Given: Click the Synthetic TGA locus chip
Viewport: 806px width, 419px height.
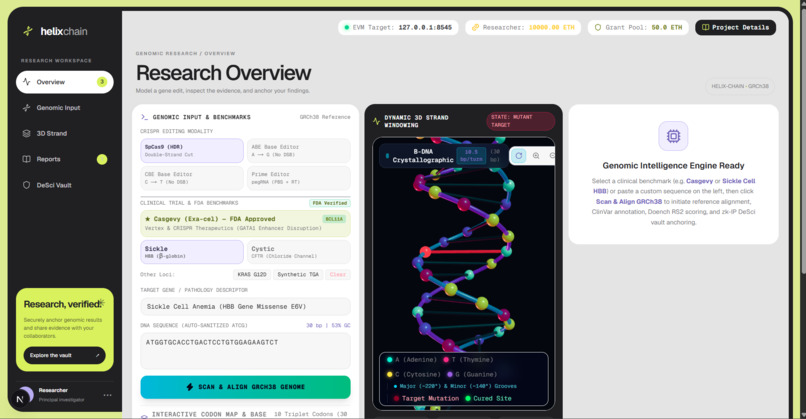Looking at the screenshot, I should [298, 275].
